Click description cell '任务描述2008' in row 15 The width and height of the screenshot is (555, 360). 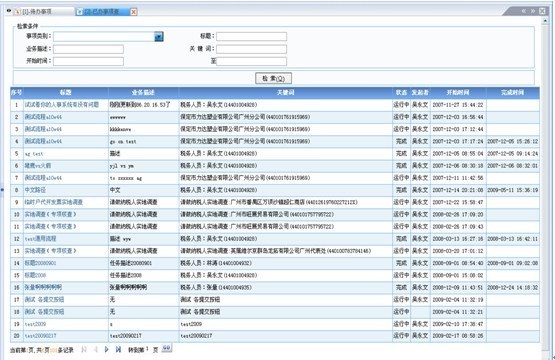tap(126, 275)
